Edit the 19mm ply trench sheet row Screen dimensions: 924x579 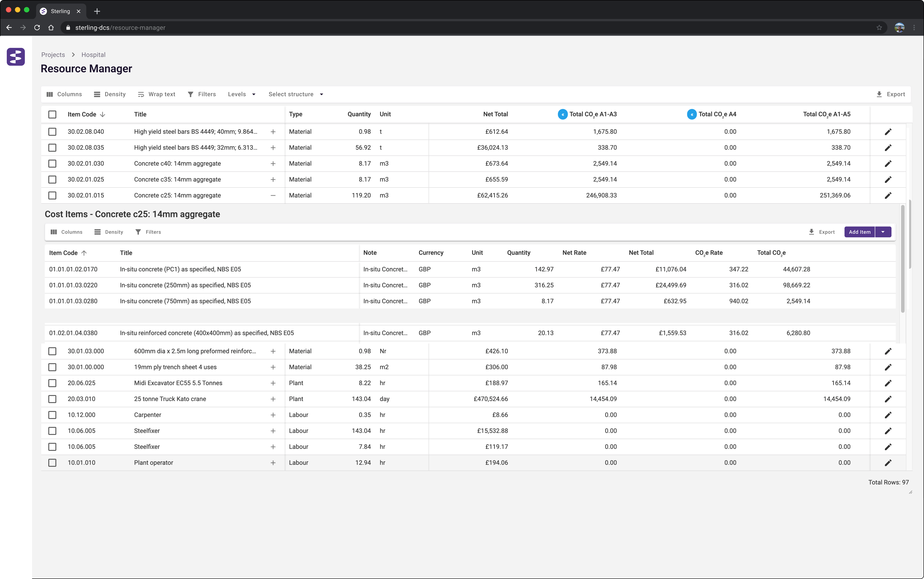pos(888,367)
